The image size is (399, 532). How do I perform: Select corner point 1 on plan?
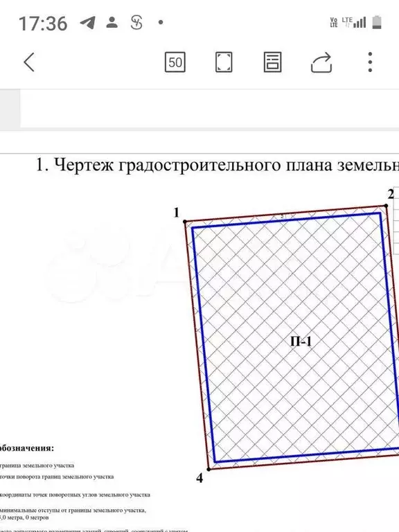click(x=185, y=222)
